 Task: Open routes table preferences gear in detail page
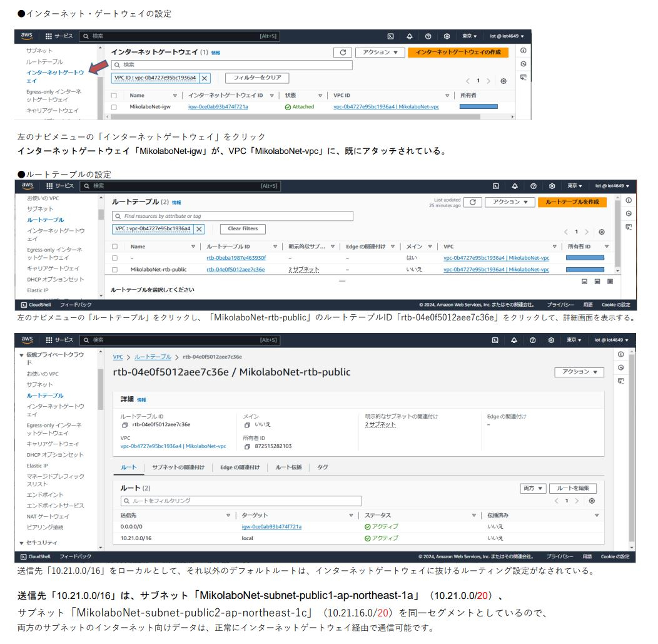pyautogui.click(x=592, y=501)
